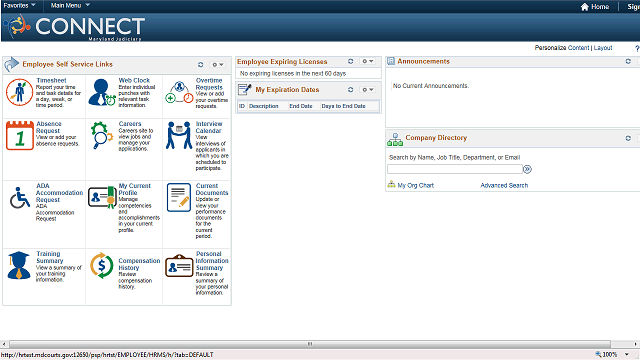Image resolution: width=640 pixels, height=360 pixels.
Task: Open My Expiration Dates settings dropdown
Action: (x=367, y=89)
